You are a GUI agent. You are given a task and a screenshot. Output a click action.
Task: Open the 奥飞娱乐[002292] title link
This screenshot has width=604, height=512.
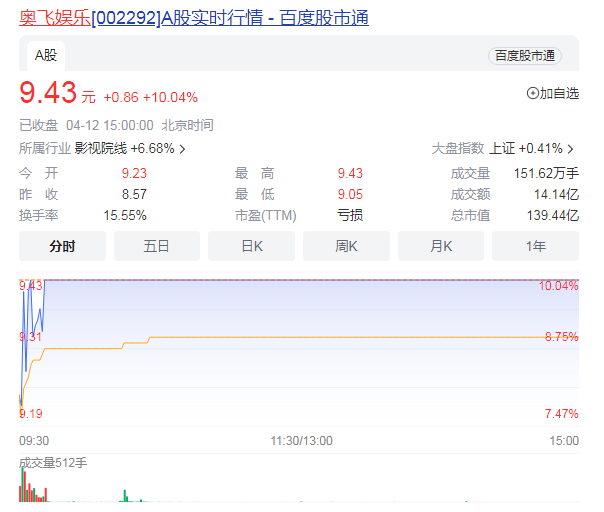click(x=193, y=18)
